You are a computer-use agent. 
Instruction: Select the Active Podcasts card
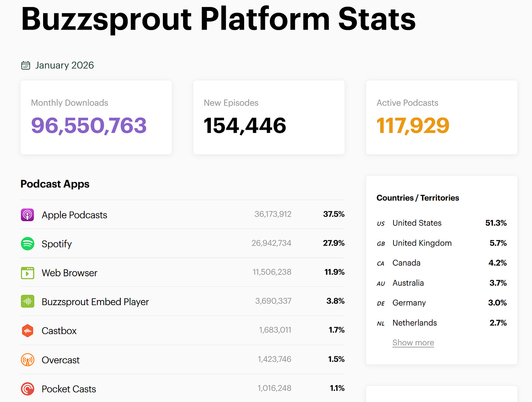pyautogui.click(x=442, y=117)
